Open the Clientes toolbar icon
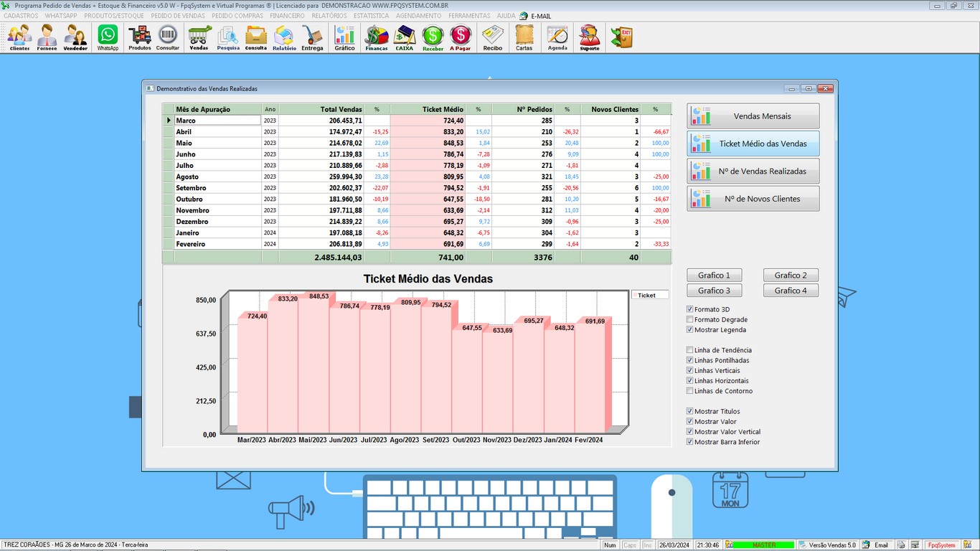This screenshot has height=551, width=980. pos(20,37)
